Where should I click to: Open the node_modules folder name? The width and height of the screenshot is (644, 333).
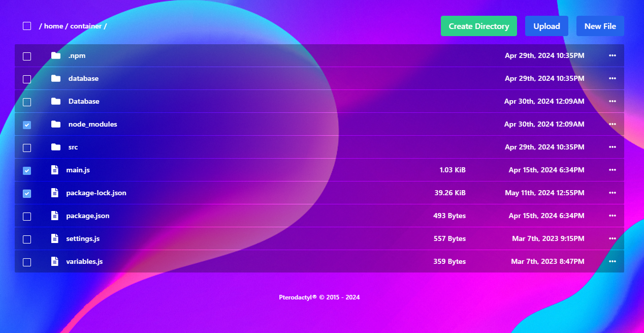pyautogui.click(x=92, y=124)
